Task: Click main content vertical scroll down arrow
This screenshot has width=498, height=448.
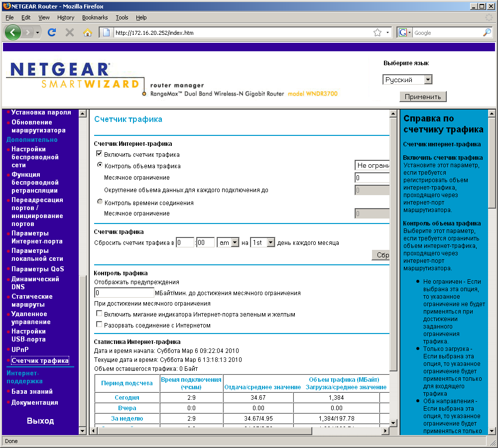Action: pos(393,423)
